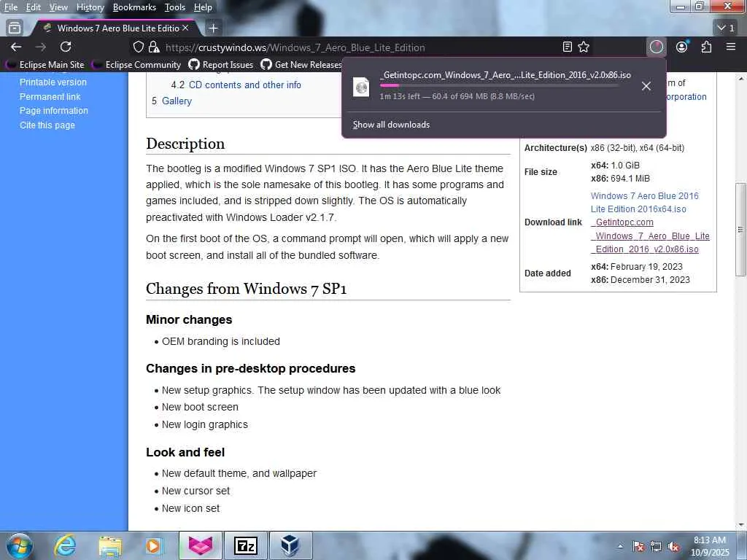Open the extensions puzzle icon

706,47
